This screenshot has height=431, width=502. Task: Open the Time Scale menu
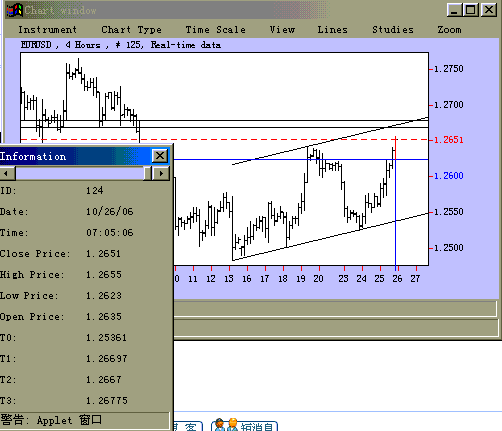click(x=215, y=30)
